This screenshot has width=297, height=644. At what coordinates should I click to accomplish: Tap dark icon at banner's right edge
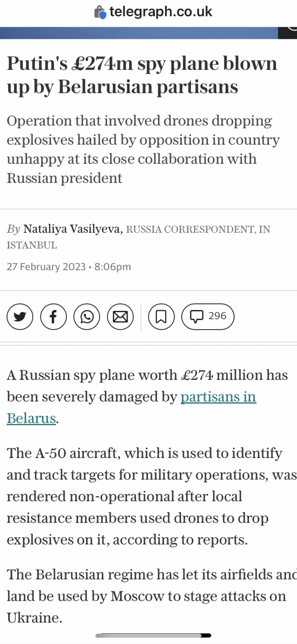(x=287, y=33)
